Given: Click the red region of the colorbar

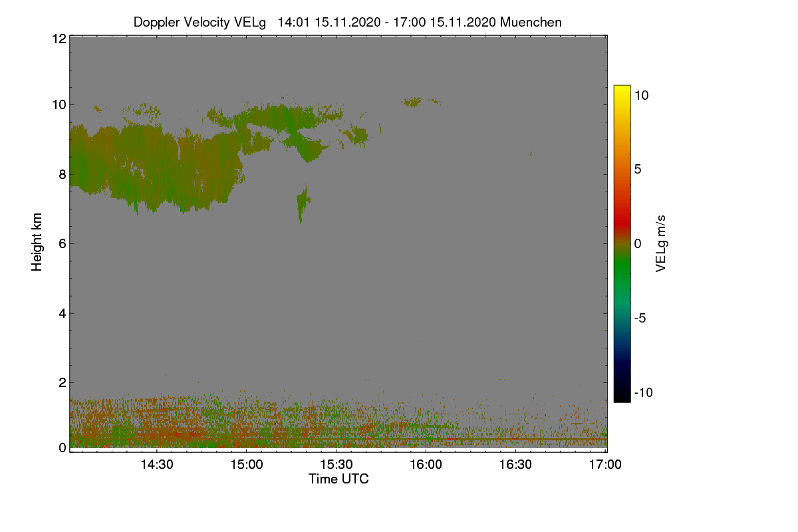Looking at the screenshot, I should tap(622, 221).
